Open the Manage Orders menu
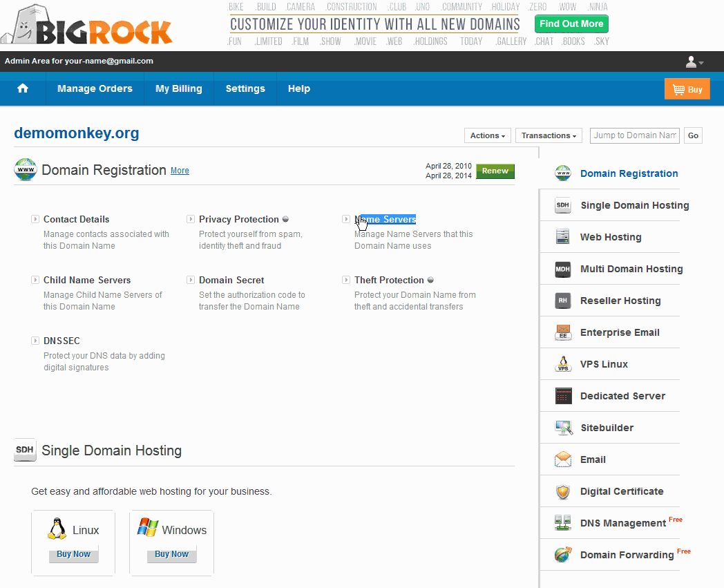 (95, 88)
